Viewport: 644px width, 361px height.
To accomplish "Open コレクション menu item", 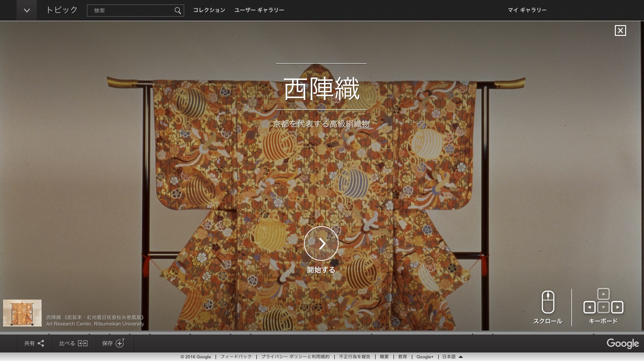I will [209, 10].
